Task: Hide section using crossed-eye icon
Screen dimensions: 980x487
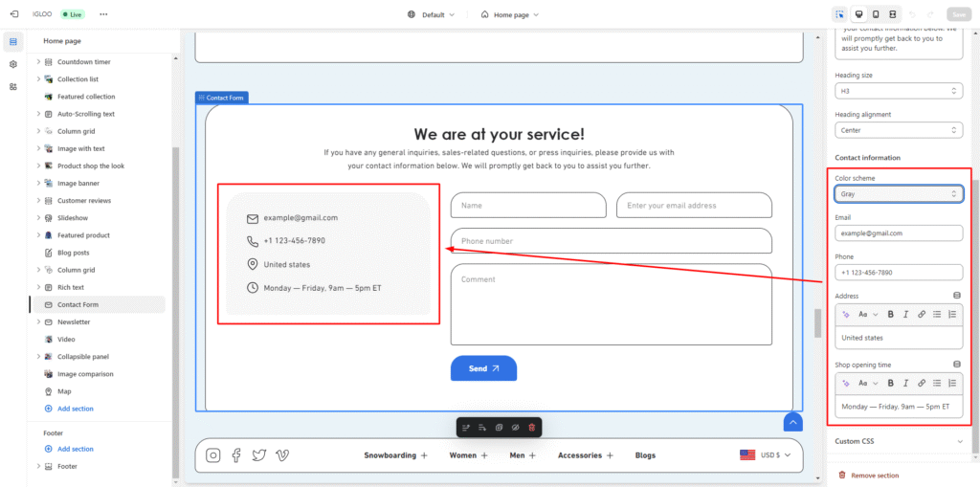Action: [515, 427]
